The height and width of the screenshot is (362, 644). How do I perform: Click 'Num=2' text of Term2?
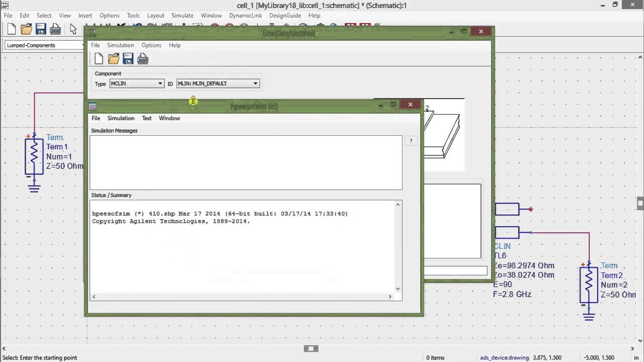(x=614, y=285)
